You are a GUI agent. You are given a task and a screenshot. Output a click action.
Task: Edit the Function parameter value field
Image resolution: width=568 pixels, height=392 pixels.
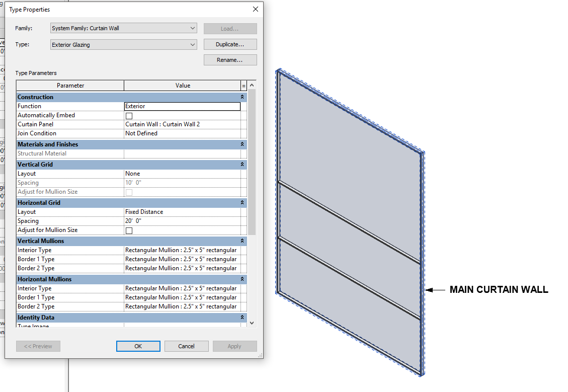tap(182, 106)
